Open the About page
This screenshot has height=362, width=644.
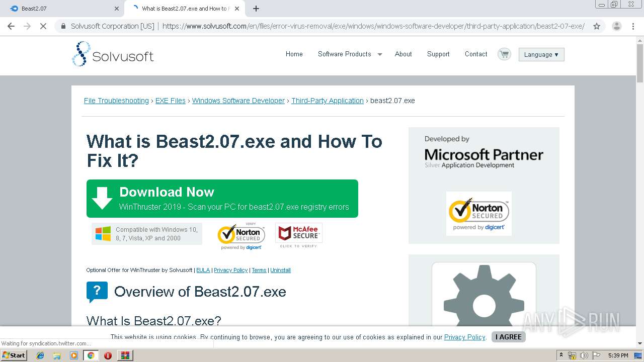tap(404, 54)
